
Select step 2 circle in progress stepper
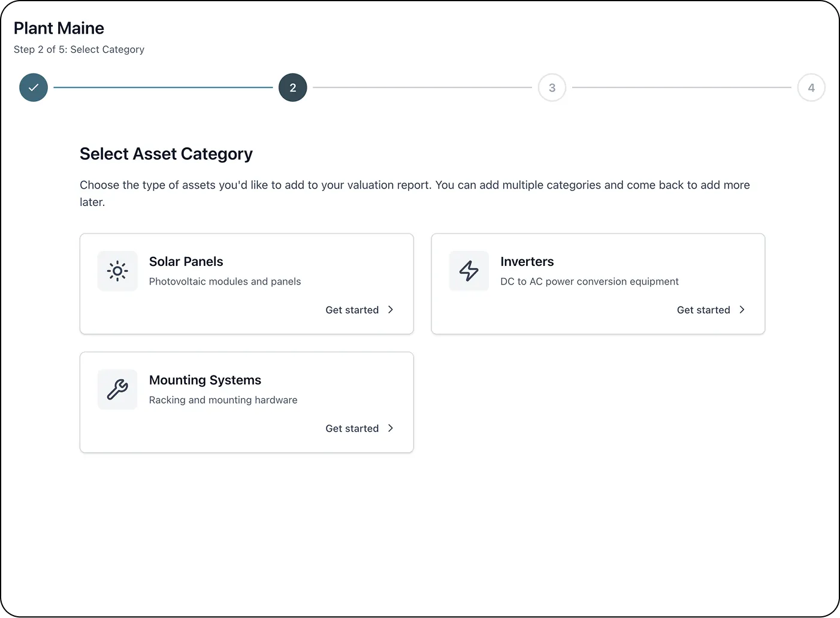[x=293, y=87]
